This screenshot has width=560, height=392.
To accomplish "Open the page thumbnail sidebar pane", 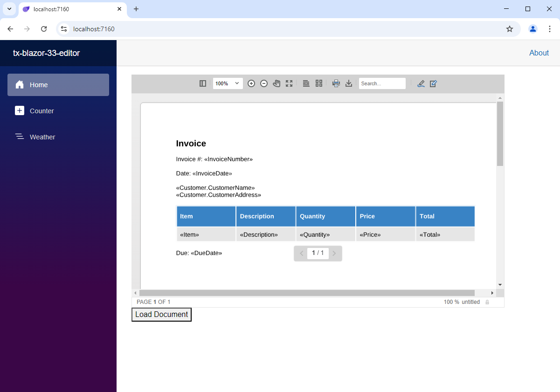I will tap(202, 83).
